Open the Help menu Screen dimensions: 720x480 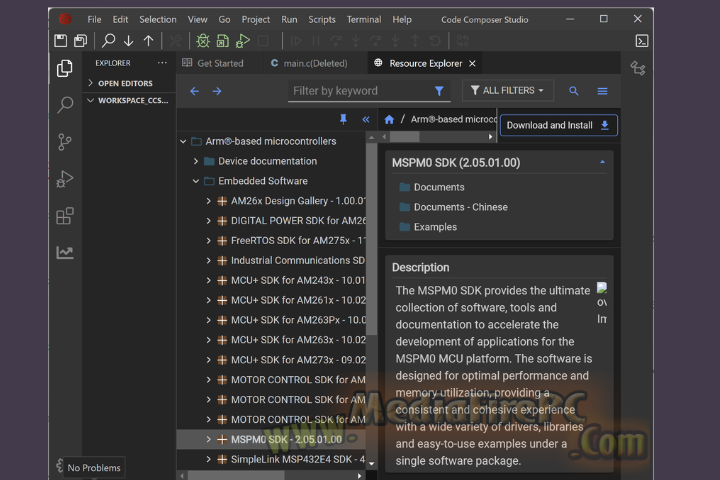(x=402, y=19)
